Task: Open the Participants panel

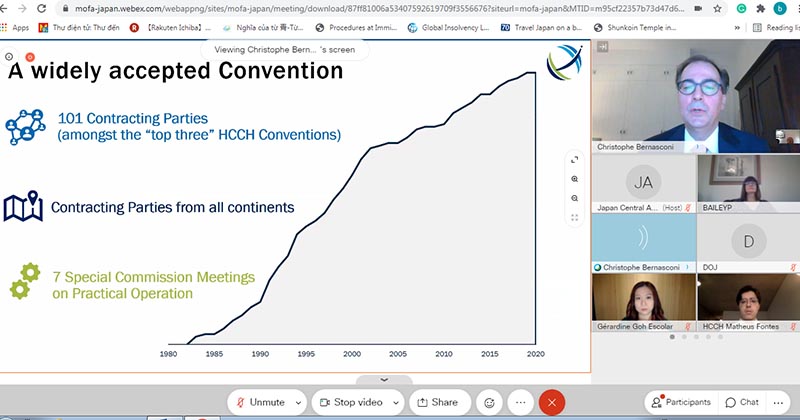Action: [681, 402]
